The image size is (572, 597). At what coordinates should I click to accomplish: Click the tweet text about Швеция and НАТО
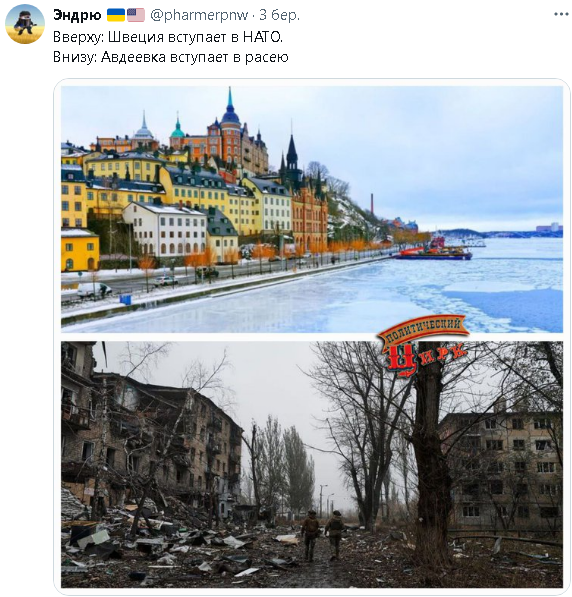pyautogui.click(x=168, y=37)
